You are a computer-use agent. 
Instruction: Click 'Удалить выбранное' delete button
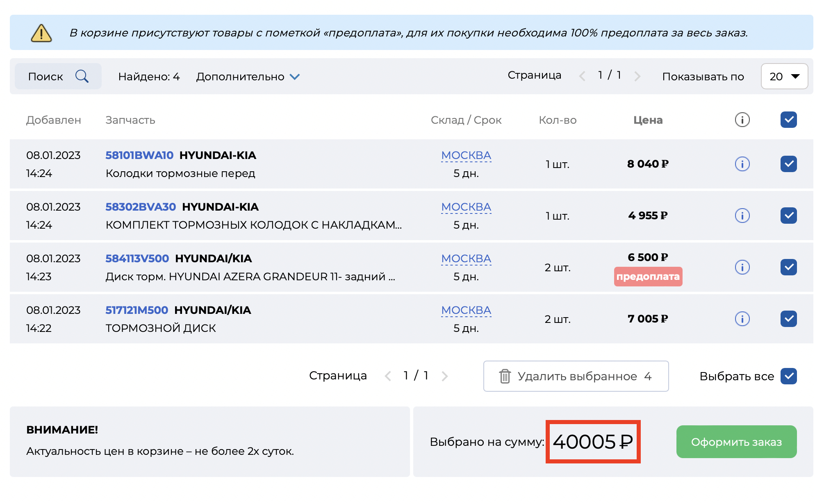coord(576,376)
